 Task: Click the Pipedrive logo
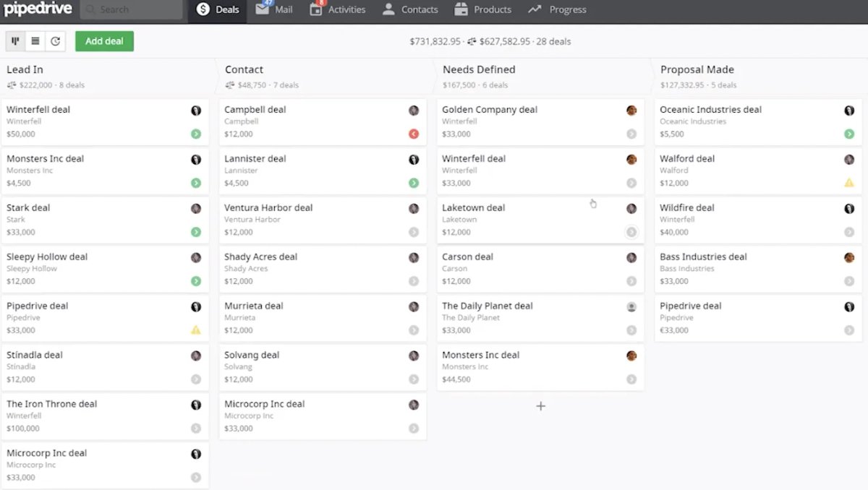(x=38, y=9)
